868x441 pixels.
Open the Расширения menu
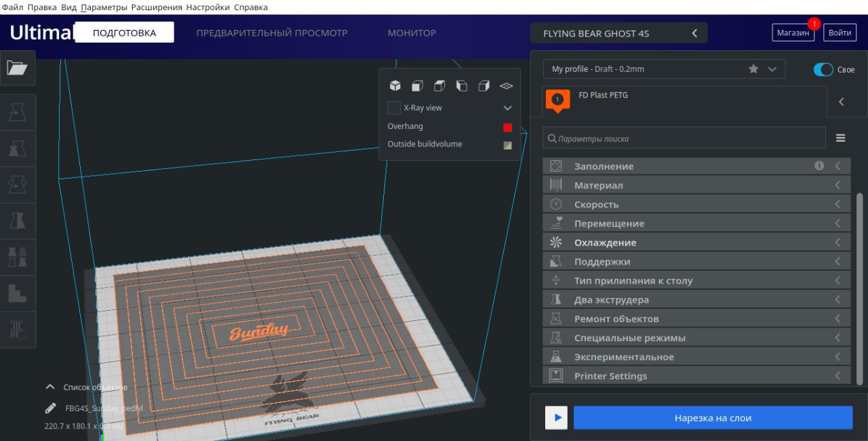157,7
